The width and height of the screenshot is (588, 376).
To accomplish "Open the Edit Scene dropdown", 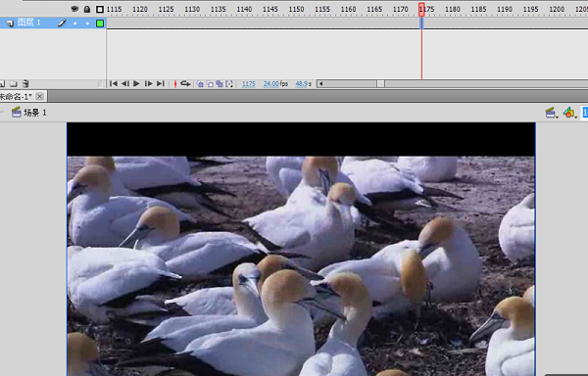I will (x=551, y=113).
